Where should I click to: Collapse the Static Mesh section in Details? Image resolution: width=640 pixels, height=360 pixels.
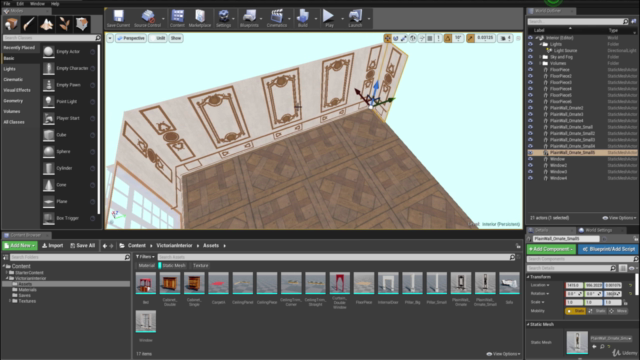pyautogui.click(x=528, y=324)
